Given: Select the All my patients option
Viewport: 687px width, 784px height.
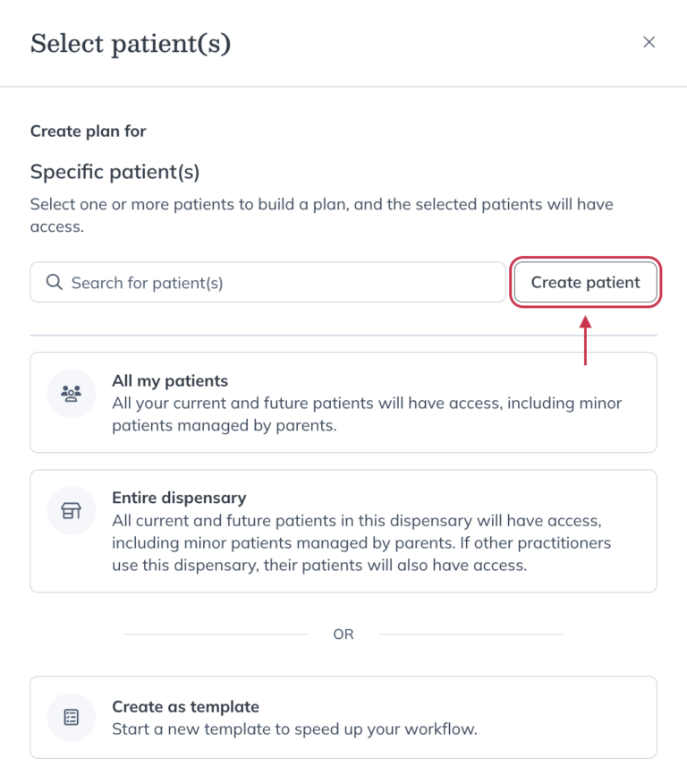Looking at the screenshot, I should (x=343, y=402).
